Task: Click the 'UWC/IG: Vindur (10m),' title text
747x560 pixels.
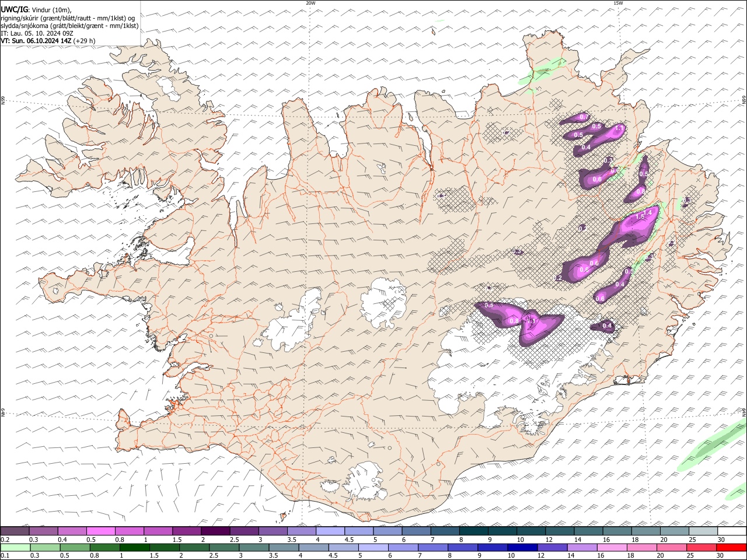Action: (x=36, y=9)
